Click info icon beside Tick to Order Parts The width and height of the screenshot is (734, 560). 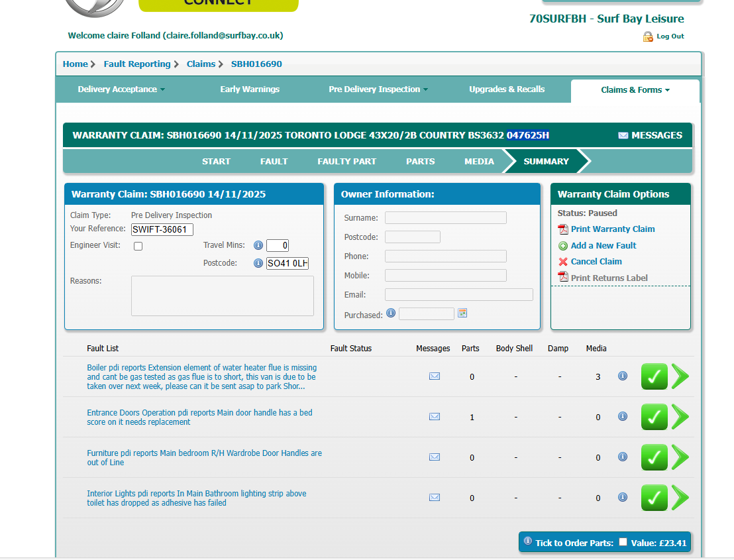(527, 541)
